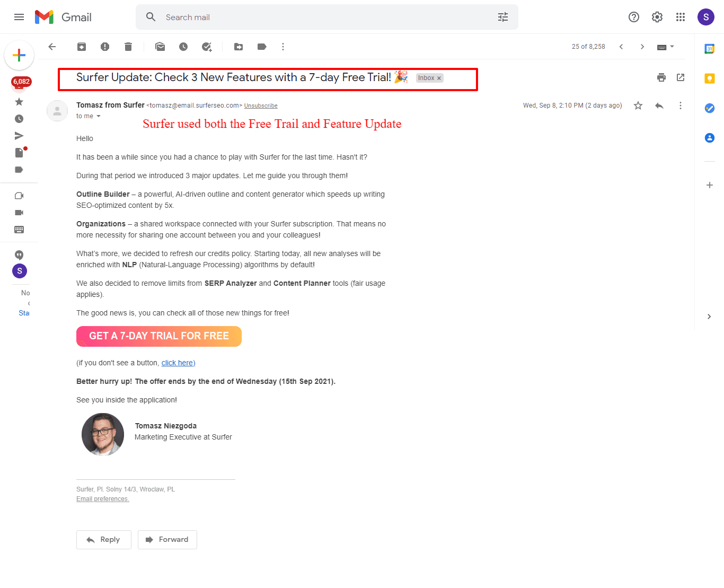
Task: Apply a label to the email
Action: (x=262, y=47)
